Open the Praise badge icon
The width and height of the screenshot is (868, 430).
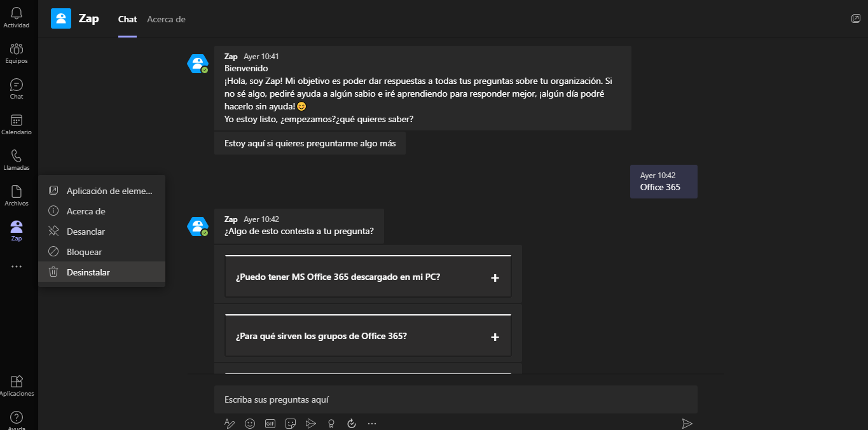tap(331, 423)
